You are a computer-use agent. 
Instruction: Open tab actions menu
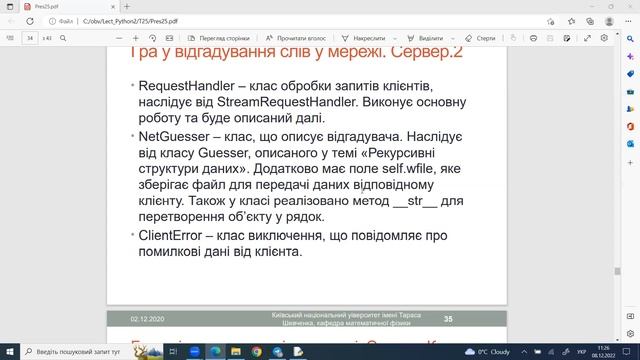[10, 7]
